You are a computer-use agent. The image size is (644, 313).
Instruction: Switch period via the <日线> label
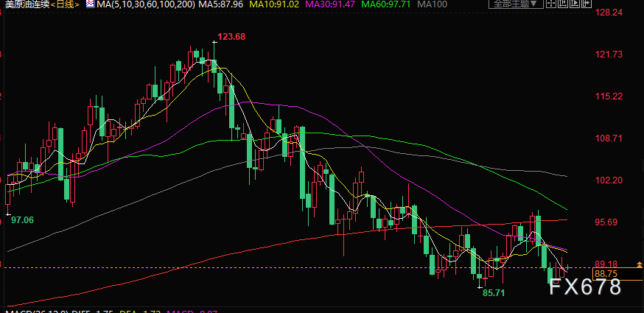(65, 5)
